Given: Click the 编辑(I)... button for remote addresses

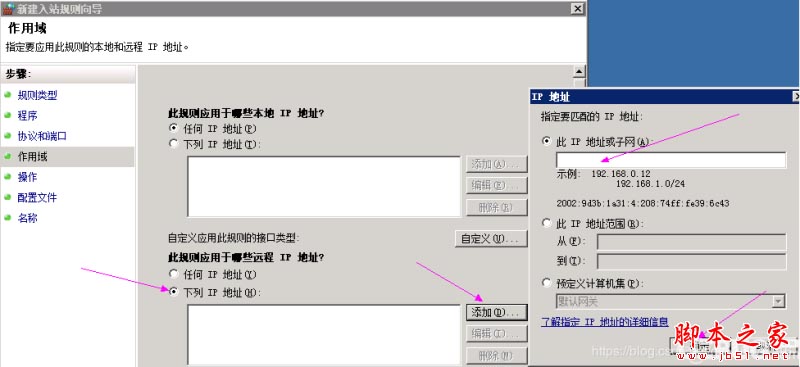Looking at the screenshot, I should click(496, 333).
